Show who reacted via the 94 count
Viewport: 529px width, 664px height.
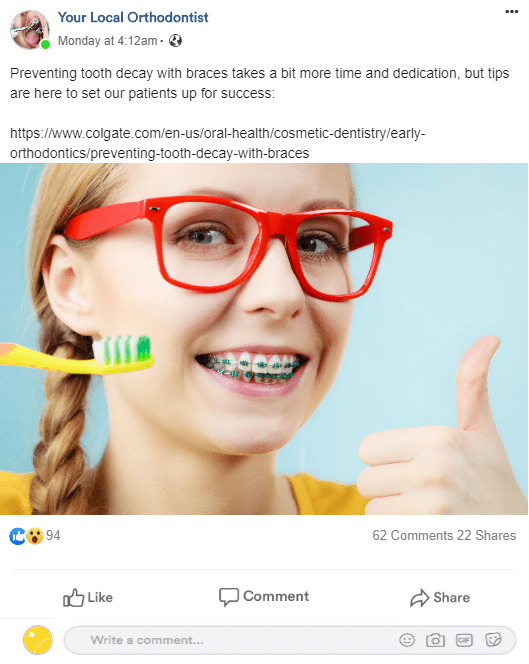click(53, 535)
